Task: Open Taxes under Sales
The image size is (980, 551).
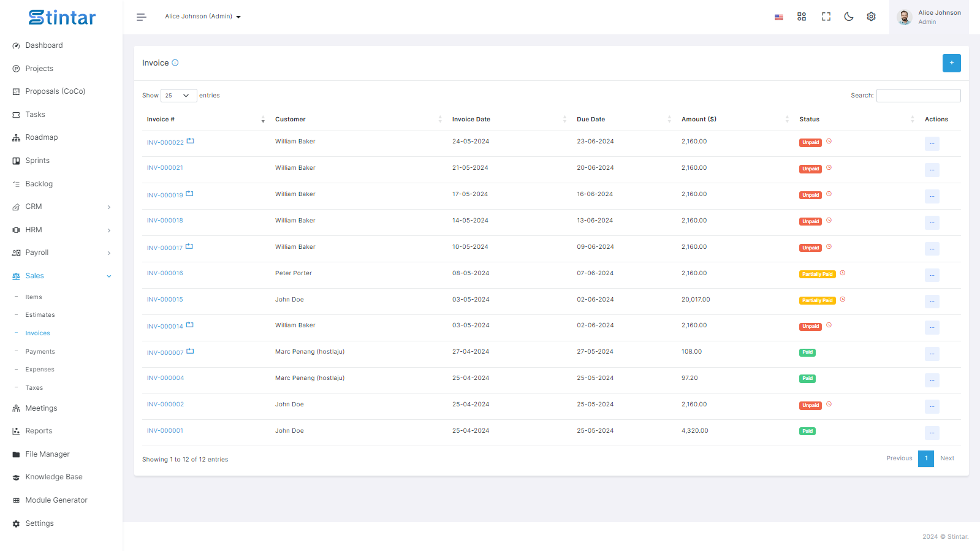Action: 34,388
